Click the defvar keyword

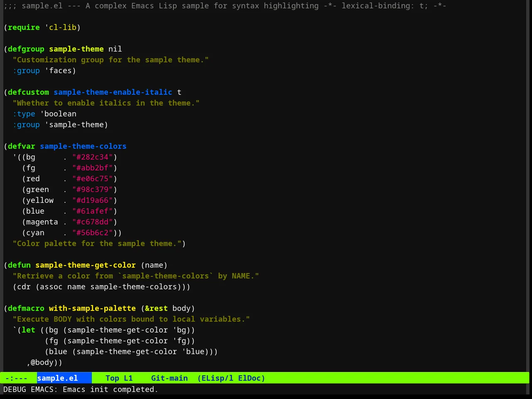pyautogui.click(x=21, y=146)
